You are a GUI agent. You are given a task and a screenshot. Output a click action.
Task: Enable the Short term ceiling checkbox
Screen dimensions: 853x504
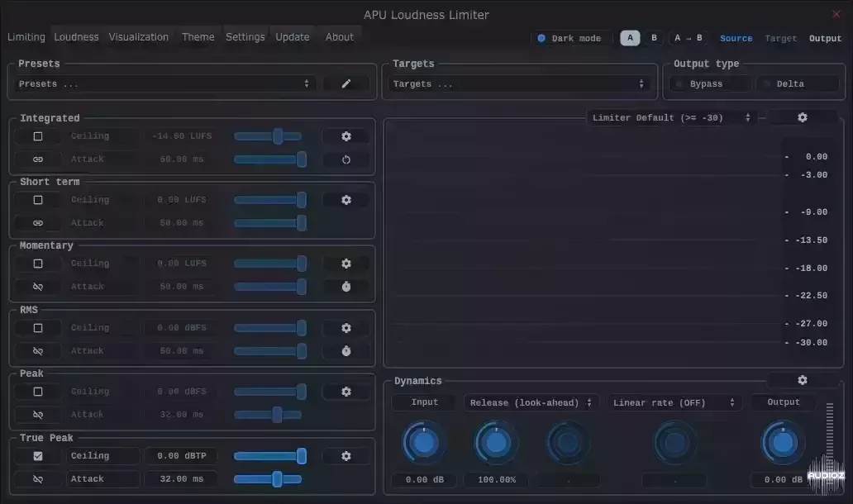pos(37,200)
